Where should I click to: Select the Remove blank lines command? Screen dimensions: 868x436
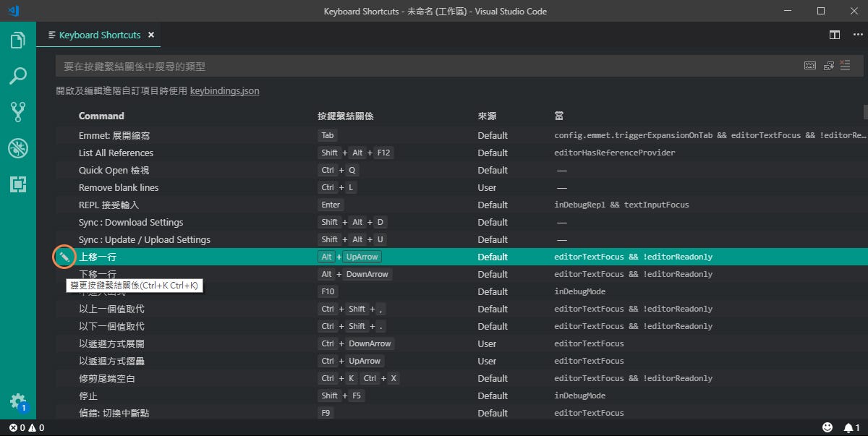pos(119,187)
